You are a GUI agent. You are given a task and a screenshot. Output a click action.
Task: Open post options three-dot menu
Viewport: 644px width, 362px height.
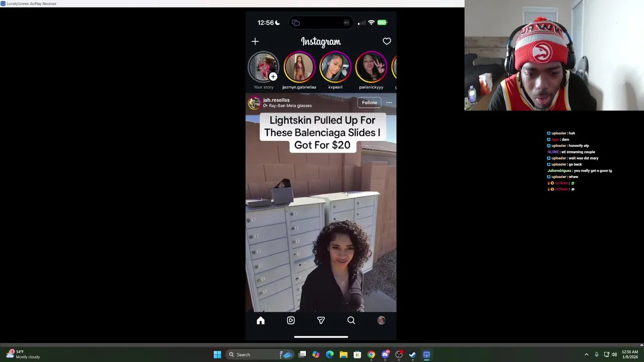389,103
